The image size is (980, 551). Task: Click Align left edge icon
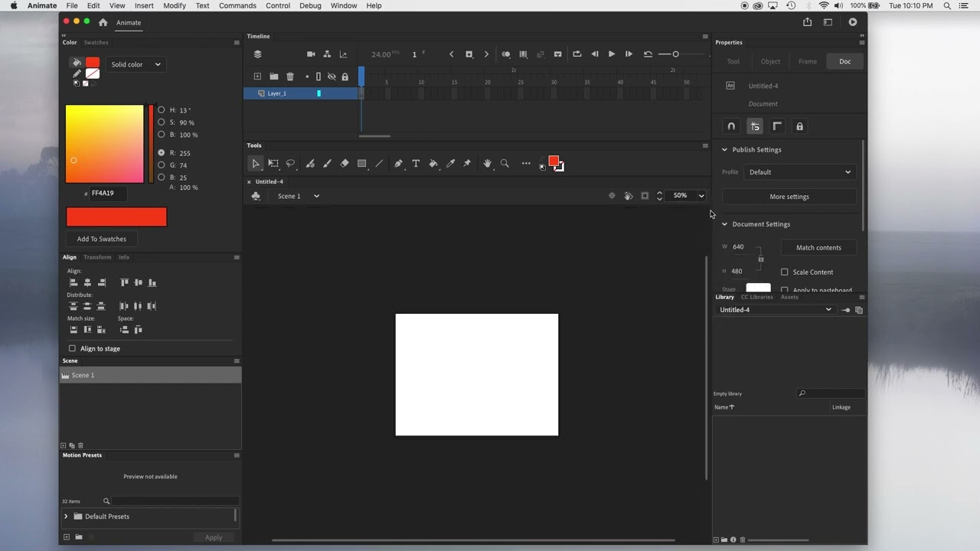point(73,282)
